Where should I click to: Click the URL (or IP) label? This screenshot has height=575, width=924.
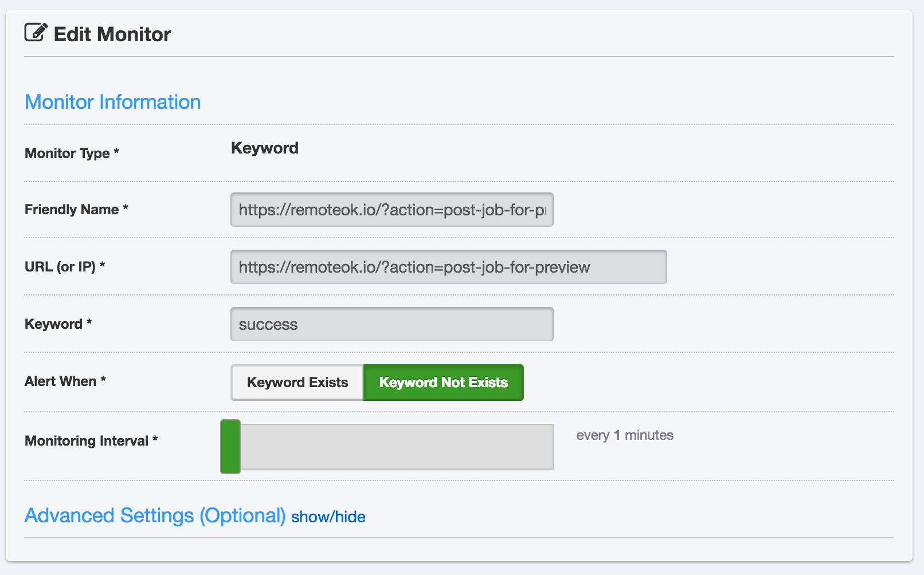[65, 267]
